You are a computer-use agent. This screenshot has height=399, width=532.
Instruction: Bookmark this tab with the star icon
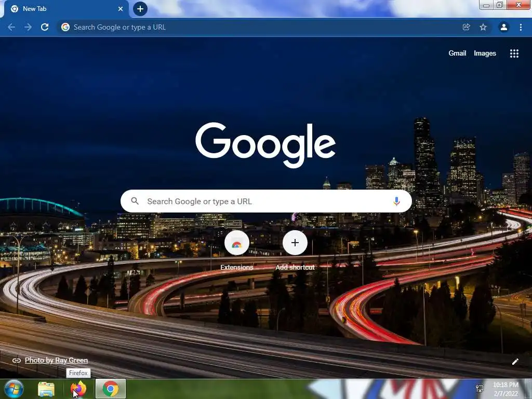pyautogui.click(x=483, y=27)
